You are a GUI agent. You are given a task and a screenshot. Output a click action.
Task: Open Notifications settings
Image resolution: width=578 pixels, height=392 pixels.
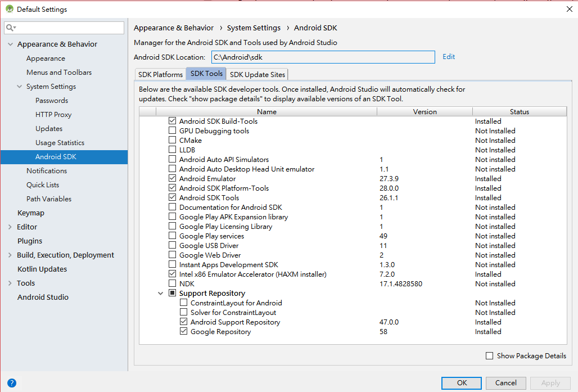pos(47,171)
